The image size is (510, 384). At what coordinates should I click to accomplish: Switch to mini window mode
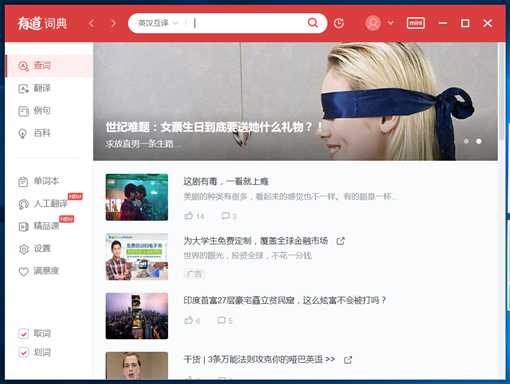(x=416, y=23)
